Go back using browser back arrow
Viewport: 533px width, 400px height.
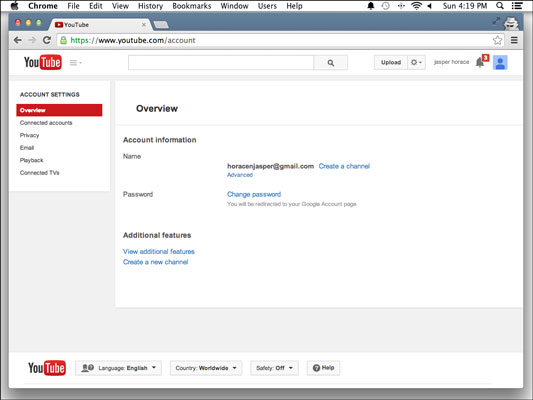coord(18,40)
